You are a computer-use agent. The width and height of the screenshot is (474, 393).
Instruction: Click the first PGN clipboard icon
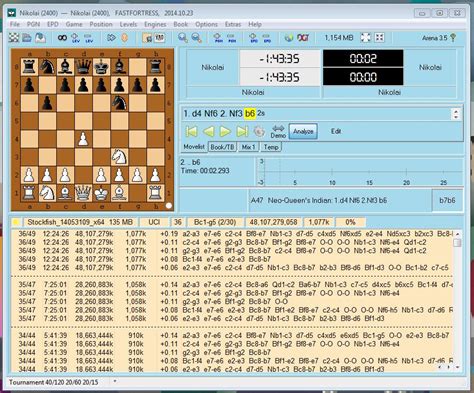pos(218,38)
